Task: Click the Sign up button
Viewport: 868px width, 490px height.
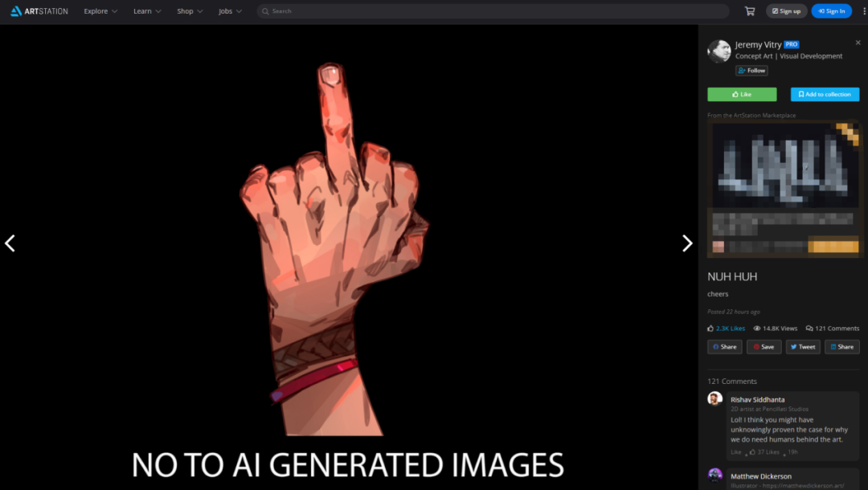Action: 786,11
